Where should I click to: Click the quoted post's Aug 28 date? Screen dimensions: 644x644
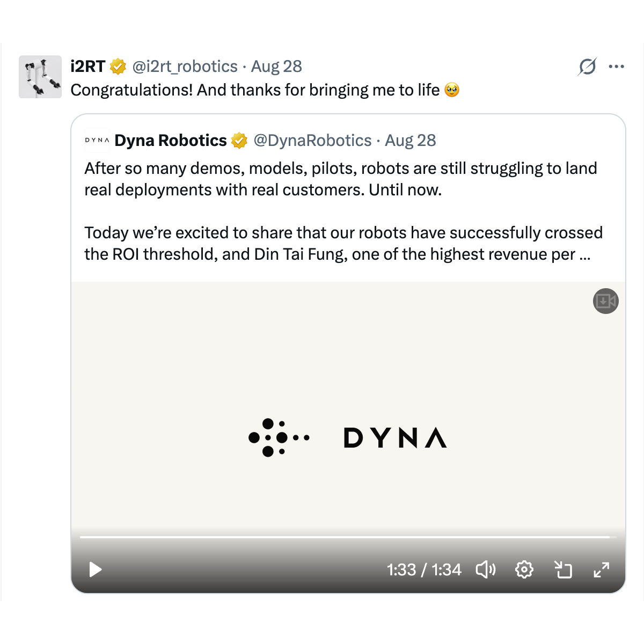(411, 141)
